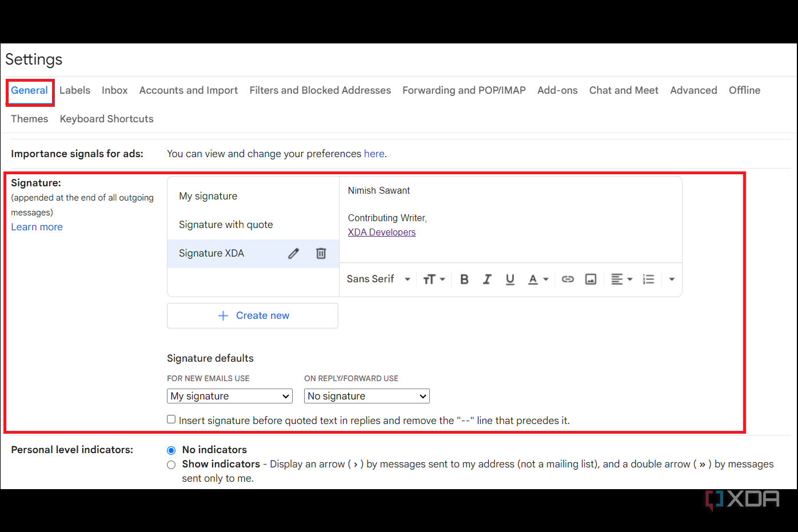This screenshot has width=798, height=532.
Task: Click 'Contributing Writer,' line in signature
Action: (x=388, y=218)
